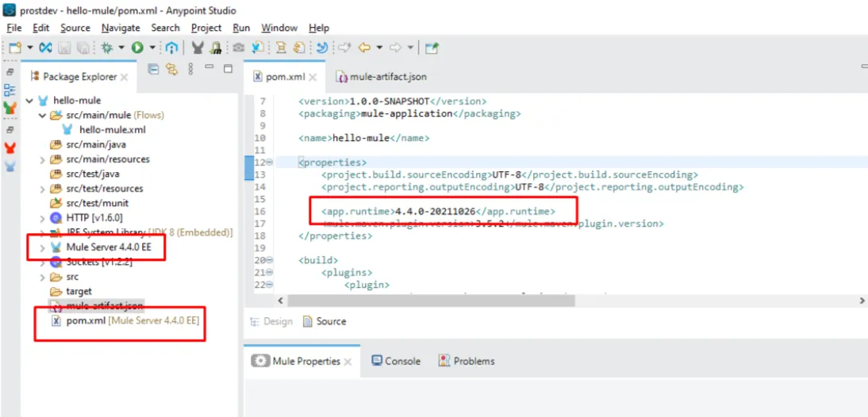Image resolution: width=868 pixels, height=417 pixels.
Task: Open the Window menu
Action: point(279,28)
